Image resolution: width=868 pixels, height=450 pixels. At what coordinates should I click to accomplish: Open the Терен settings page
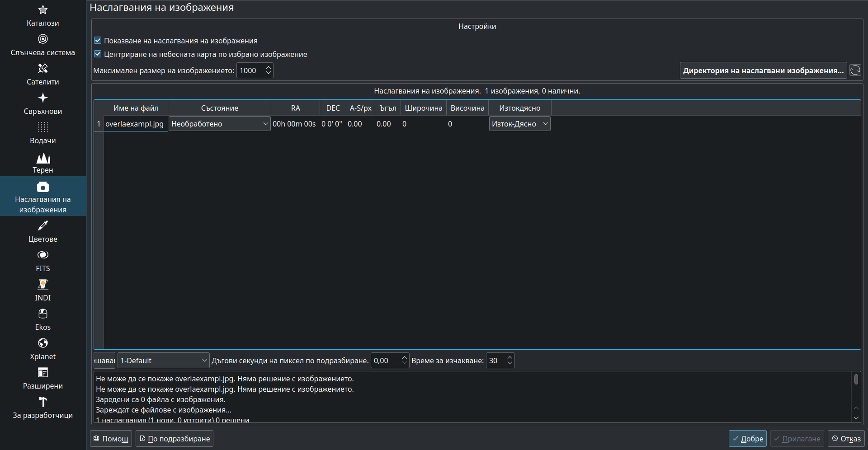[x=42, y=163]
